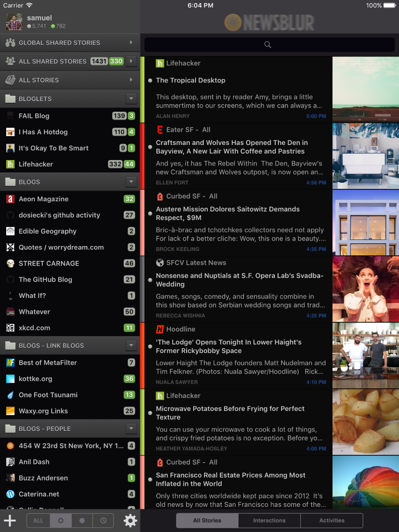This screenshot has width=399, height=532.
Task: Select the Unread (hollow circle) filter segment
Action: click(60, 520)
